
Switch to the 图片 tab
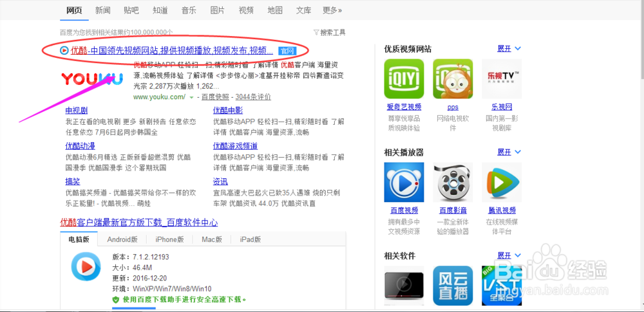coord(217,10)
